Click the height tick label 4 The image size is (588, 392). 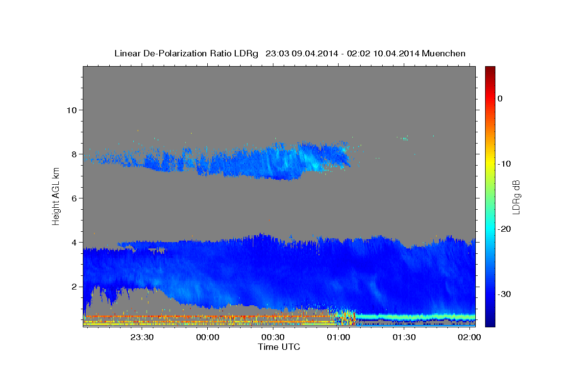pyautogui.click(x=74, y=242)
